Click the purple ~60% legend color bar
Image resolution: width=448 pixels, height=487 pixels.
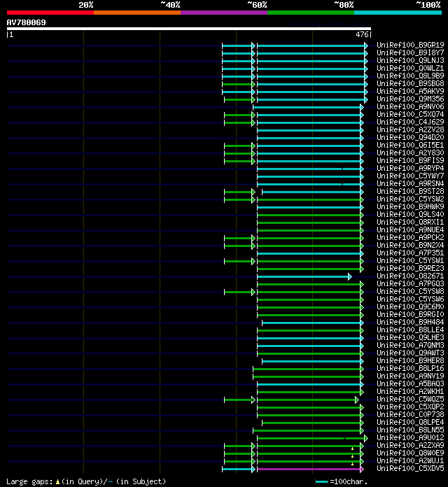coord(224,13)
